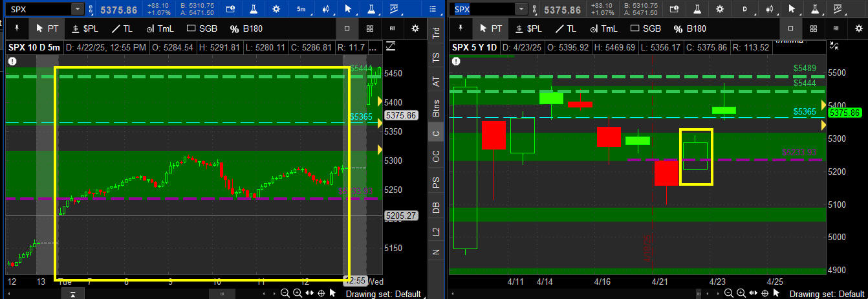Open Studies flask icon in left chart
Image resolution: width=868 pixels, height=299 pixels.
click(x=254, y=9)
